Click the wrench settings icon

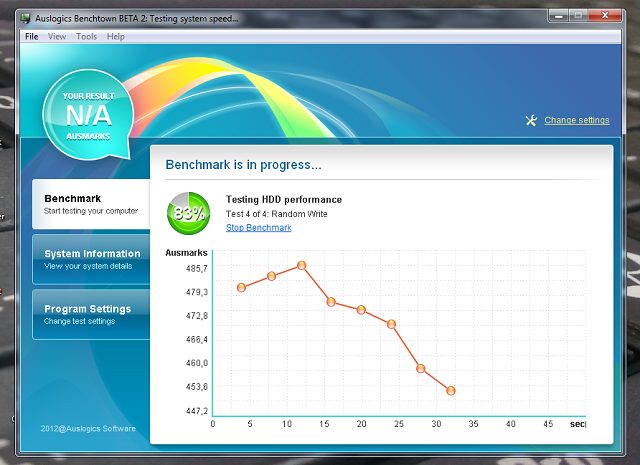pos(531,120)
